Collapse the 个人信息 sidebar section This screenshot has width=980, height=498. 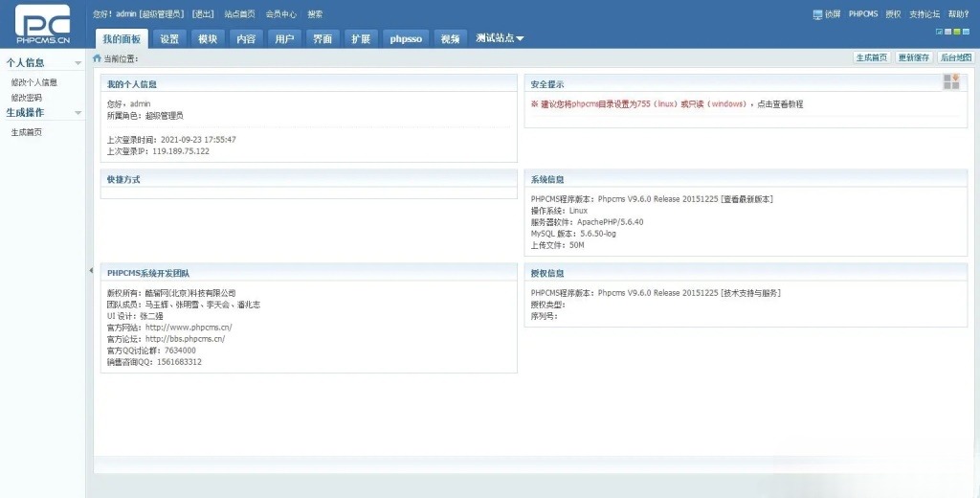point(78,62)
